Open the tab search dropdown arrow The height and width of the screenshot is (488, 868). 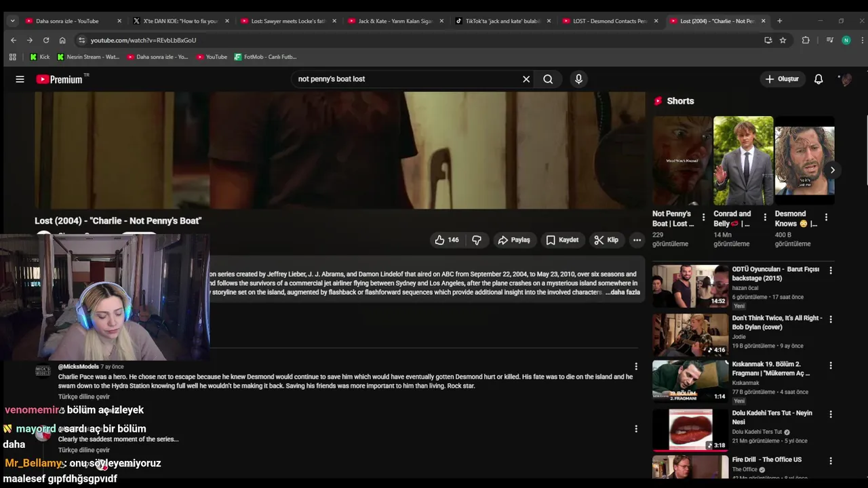(x=12, y=21)
